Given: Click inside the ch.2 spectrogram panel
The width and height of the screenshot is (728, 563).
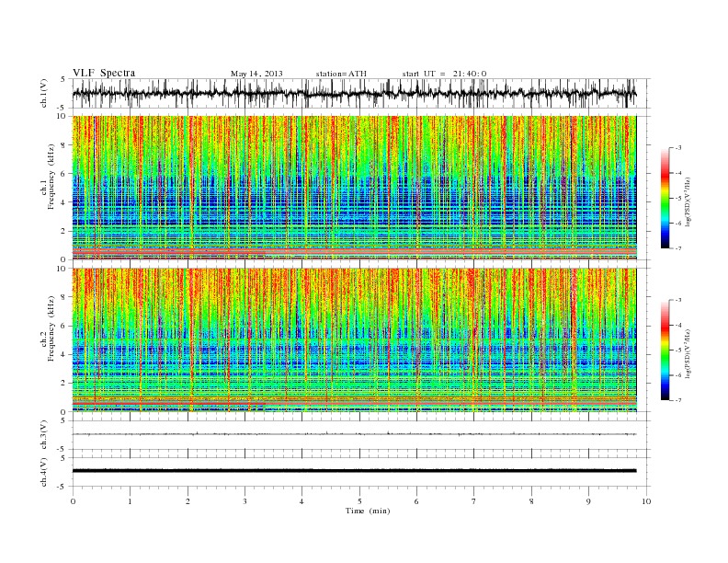Looking at the screenshot, I should click(354, 339).
